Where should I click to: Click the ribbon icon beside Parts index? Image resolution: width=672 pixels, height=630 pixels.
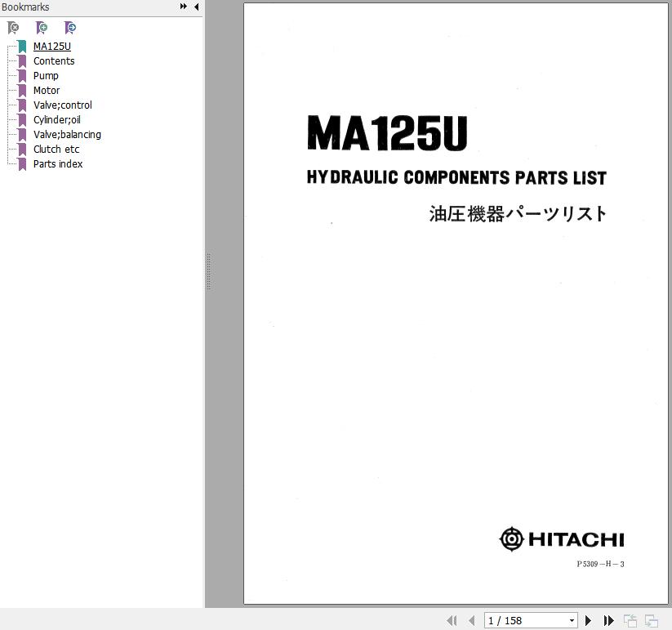pyautogui.click(x=22, y=164)
